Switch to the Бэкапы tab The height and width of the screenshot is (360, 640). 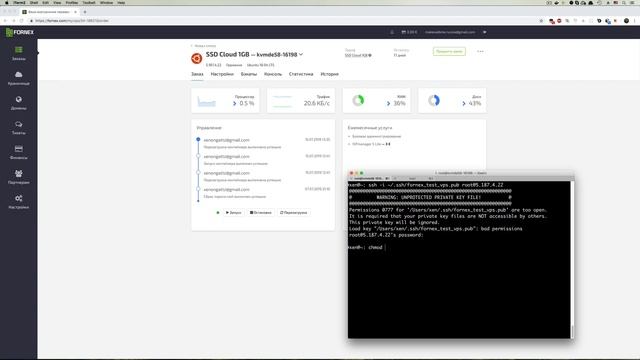coord(249,74)
